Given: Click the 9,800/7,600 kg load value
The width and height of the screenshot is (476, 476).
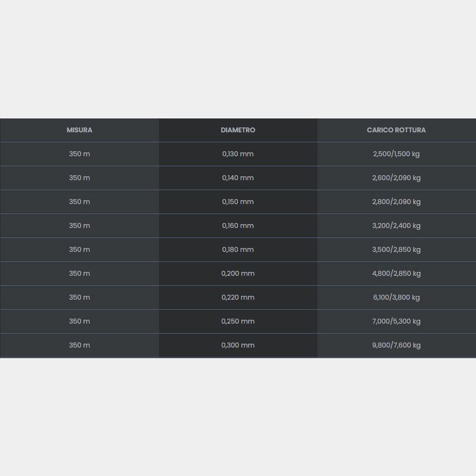Looking at the screenshot, I should pos(396,345).
